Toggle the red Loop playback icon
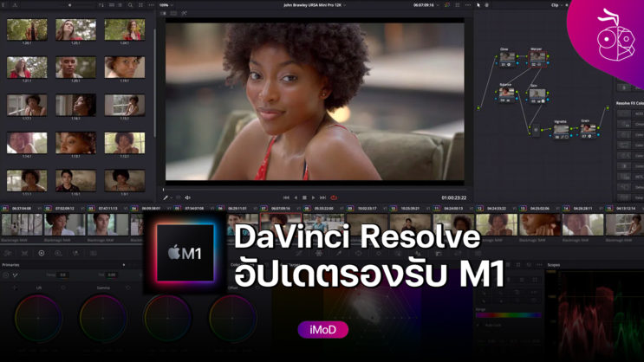The image size is (644, 362). (334, 197)
